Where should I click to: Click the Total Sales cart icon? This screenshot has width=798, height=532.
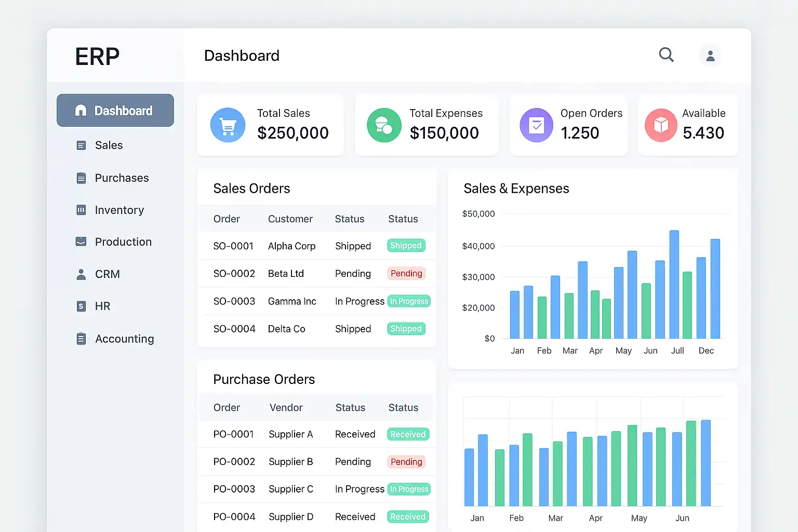point(228,125)
